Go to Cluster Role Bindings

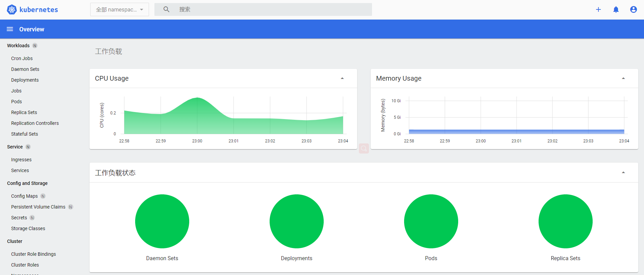pos(33,254)
